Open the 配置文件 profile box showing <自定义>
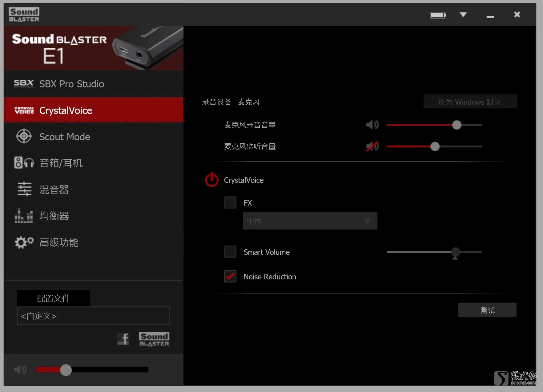543x392 pixels. pyautogui.click(x=94, y=316)
